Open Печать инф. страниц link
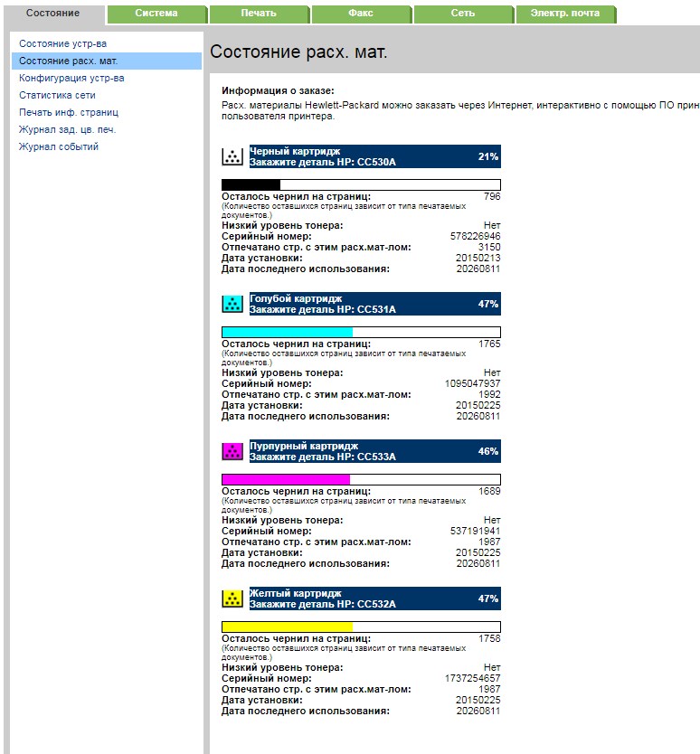Image resolution: width=700 pixels, height=754 pixels. click(x=69, y=112)
